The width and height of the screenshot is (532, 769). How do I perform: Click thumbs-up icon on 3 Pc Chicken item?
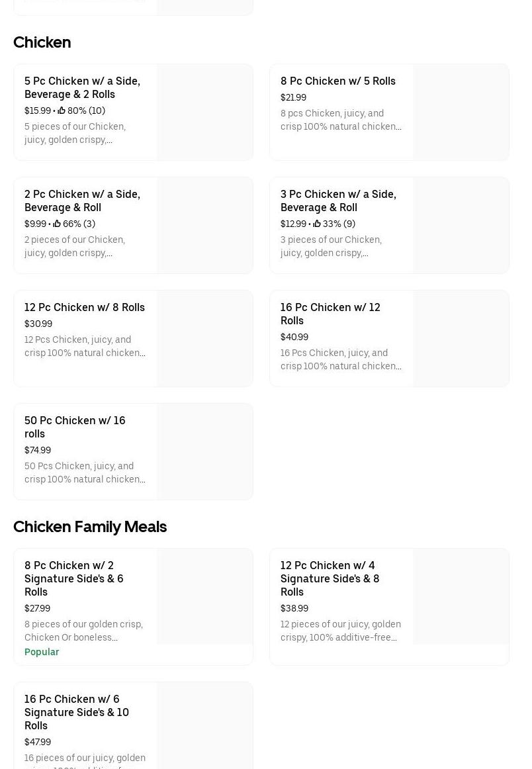(317, 224)
